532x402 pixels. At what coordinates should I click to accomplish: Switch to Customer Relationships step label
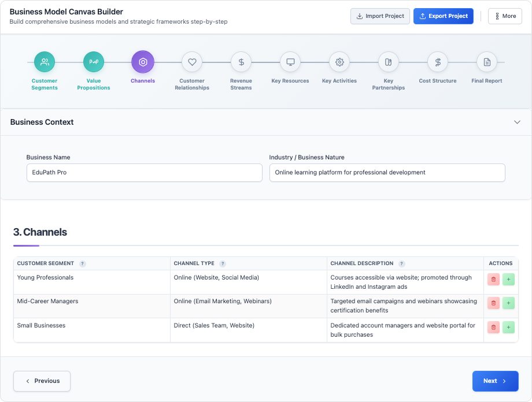pos(192,84)
